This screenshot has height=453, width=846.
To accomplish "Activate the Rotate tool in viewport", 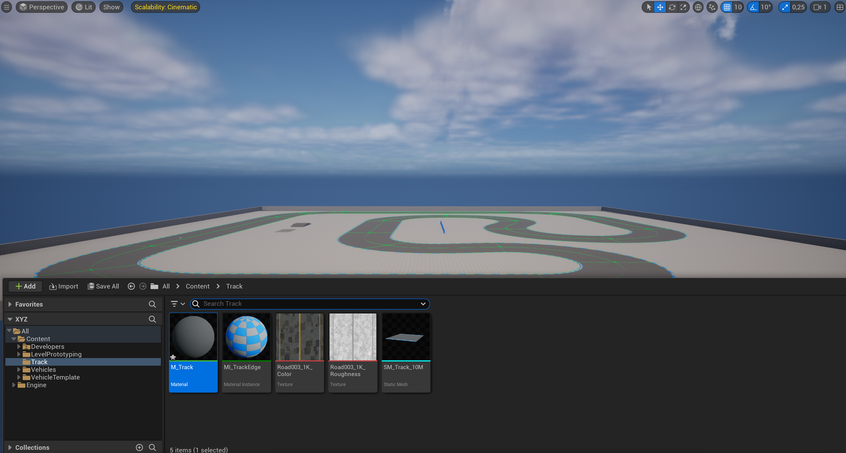I will pyautogui.click(x=672, y=7).
